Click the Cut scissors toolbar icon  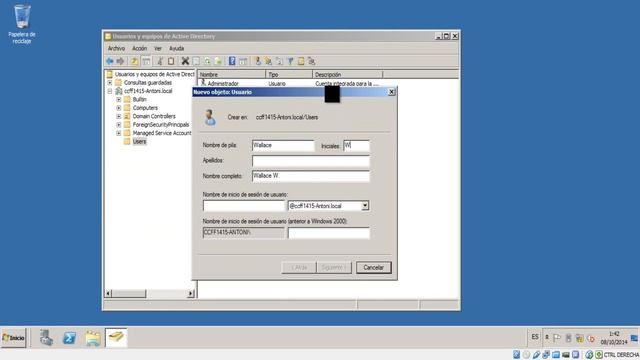[160, 61]
